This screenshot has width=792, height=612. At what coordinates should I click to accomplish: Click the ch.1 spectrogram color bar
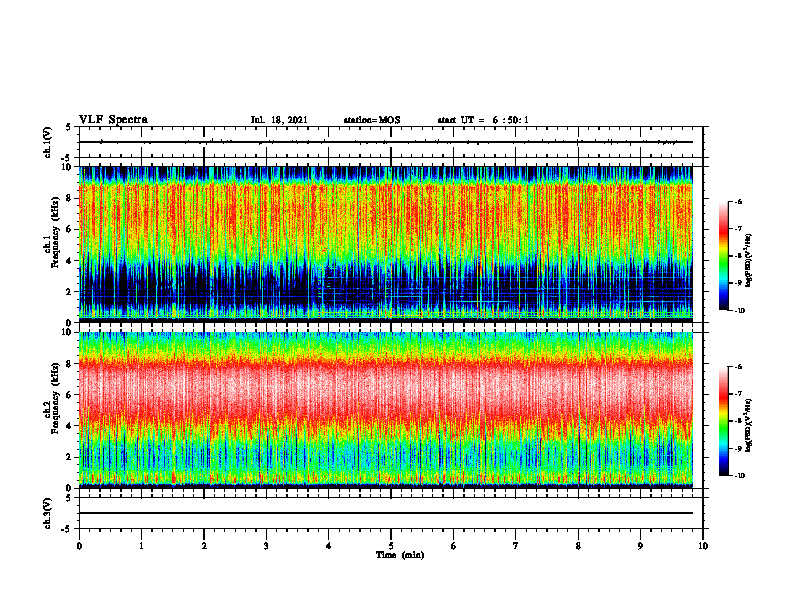(x=723, y=256)
